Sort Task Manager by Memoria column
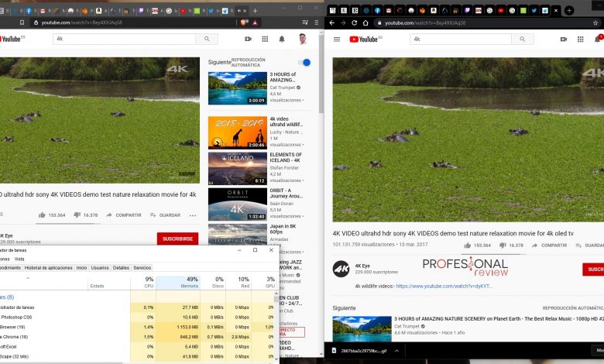 coord(178,283)
